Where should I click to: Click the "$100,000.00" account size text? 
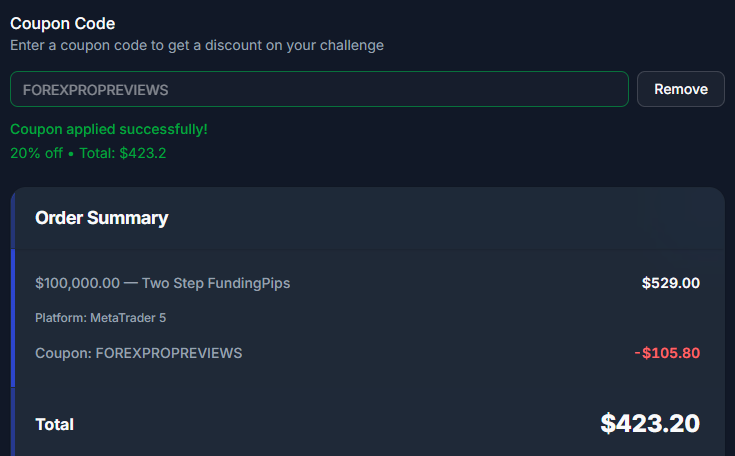(x=77, y=283)
